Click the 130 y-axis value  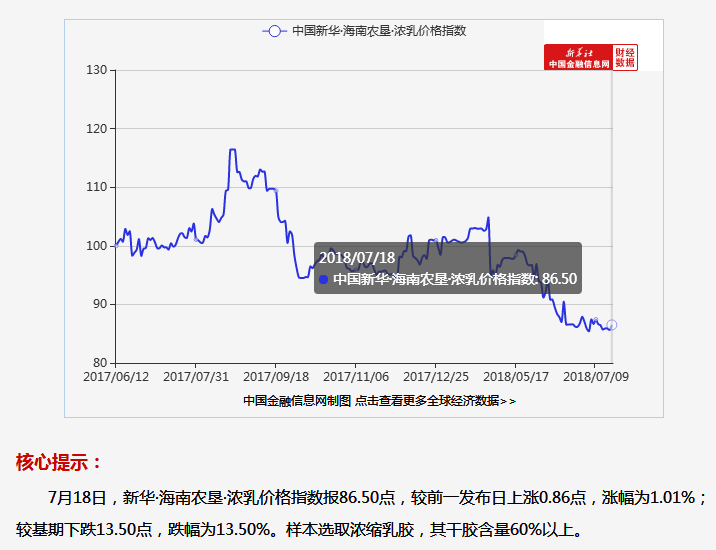(x=96, y=70)
